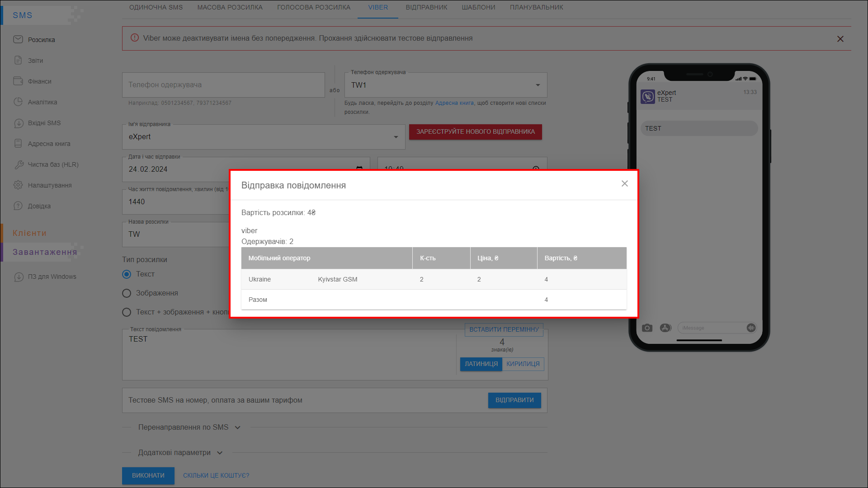Open the Адресна книга book icon
The height and width of the screenshot is (488, 868).
pos(18,144)
